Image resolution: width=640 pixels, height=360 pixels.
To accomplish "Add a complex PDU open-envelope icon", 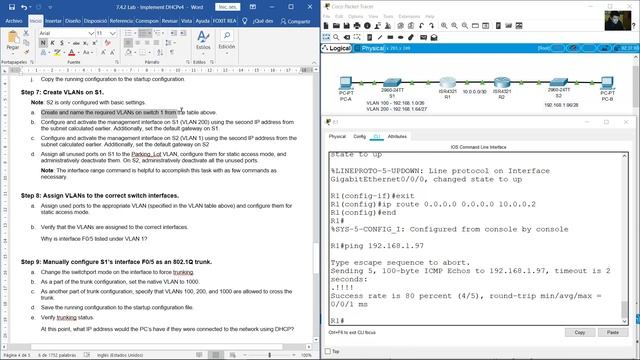I will click(x=434, y=37).
